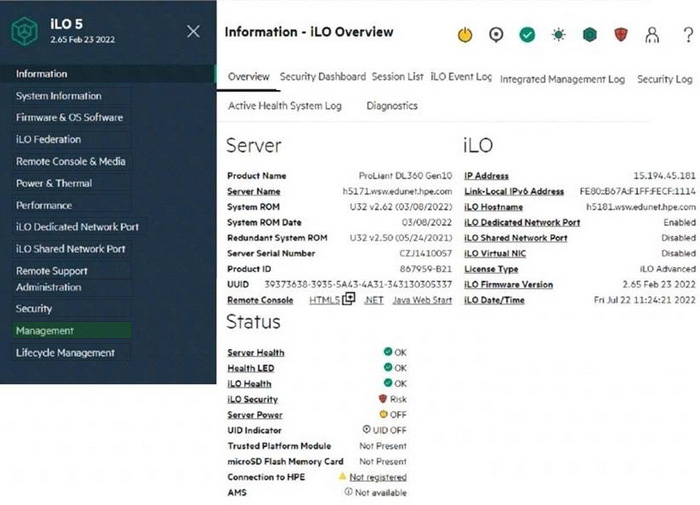Viewport: 700px width, 505px height.
Task: Click the UID indicator icon in header
Action: 496,35
